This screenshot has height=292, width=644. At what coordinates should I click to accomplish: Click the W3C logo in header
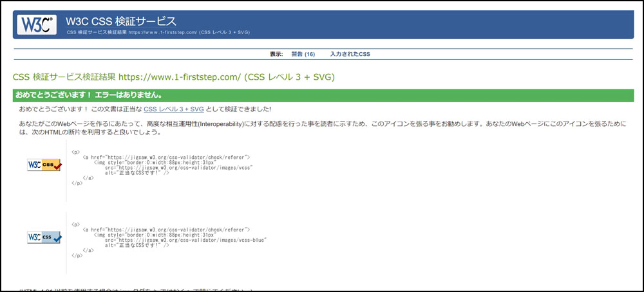pos(37,25)
